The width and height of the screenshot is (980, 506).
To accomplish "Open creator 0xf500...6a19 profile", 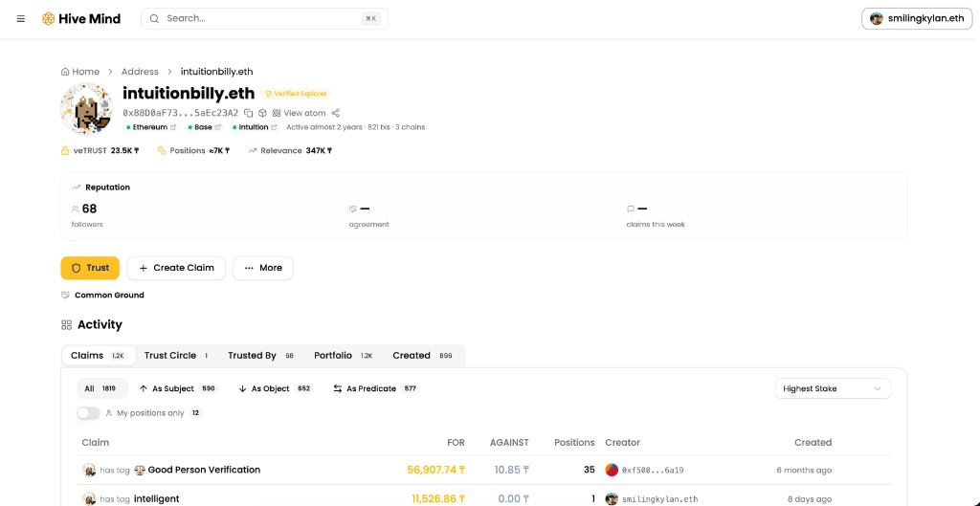I will tap(653, 470).
